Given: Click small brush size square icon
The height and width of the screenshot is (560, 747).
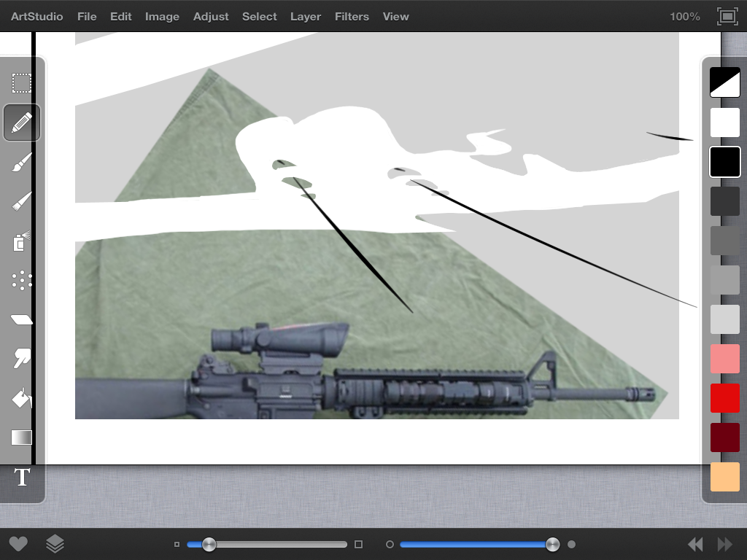Looking at the screenshot, I should tap(177, 544).
